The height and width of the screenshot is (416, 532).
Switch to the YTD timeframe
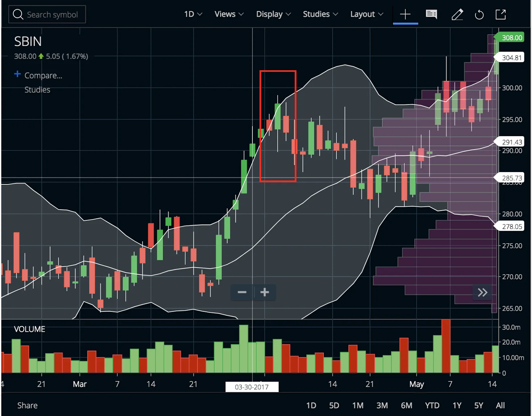click(x=432, y=405)
